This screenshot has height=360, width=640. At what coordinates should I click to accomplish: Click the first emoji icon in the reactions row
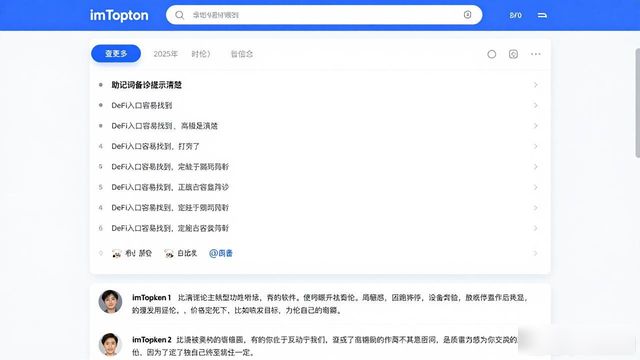pos(117,253)
